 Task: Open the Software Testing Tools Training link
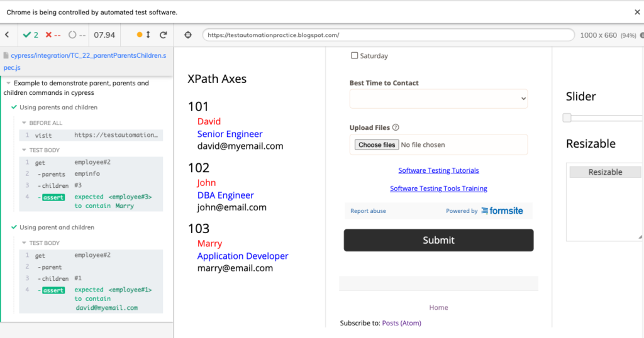coord(438,188)
